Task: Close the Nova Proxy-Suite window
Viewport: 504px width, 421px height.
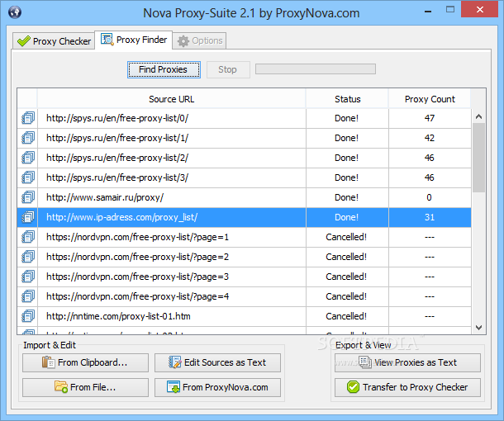Action: pyautogui.click(x=479, y=9)
